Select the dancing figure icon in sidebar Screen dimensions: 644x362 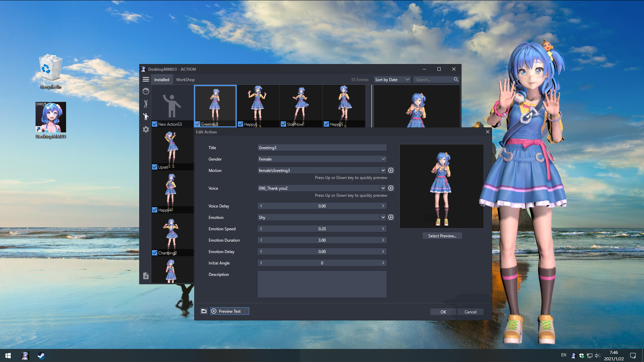click(146, 104)
